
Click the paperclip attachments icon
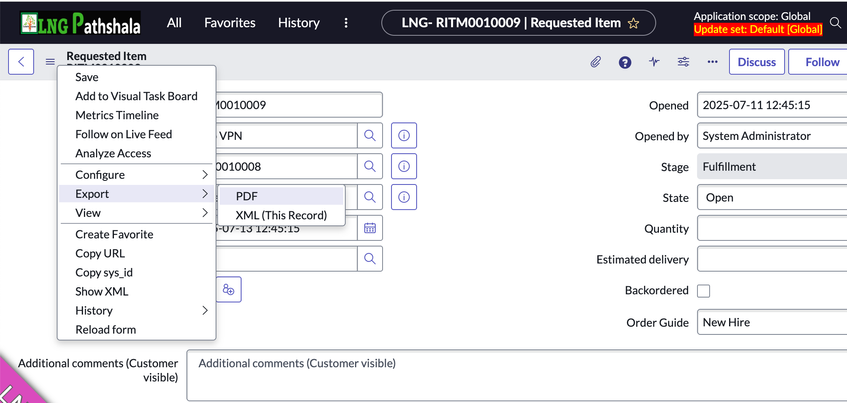click(595, 62)
